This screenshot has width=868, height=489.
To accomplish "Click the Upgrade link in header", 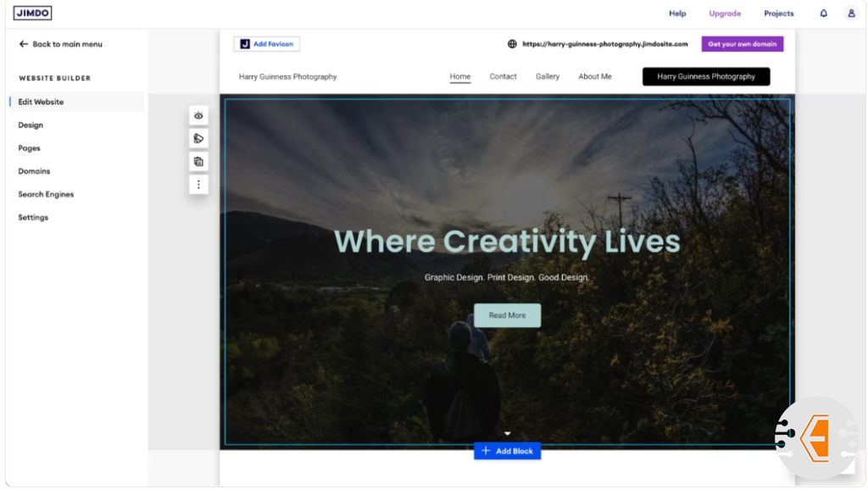I will coord(725,14).
